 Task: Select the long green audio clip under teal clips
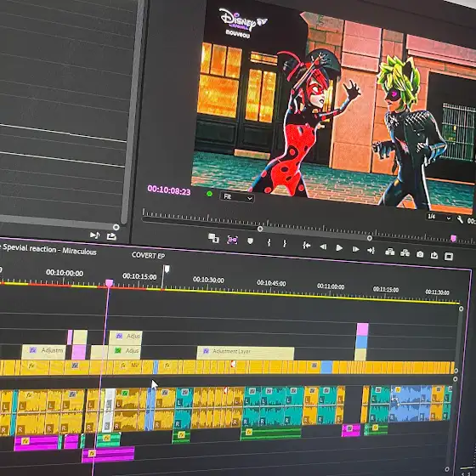point(271,433)
